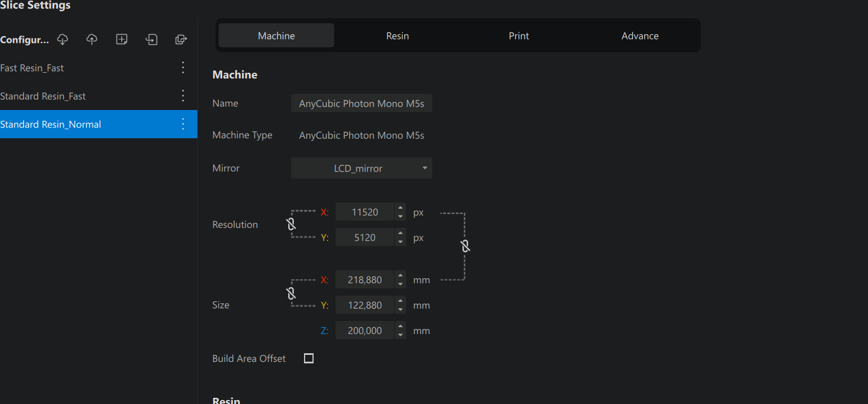
Task: Increase Size X with the up arrow
Action: (400, 275)
